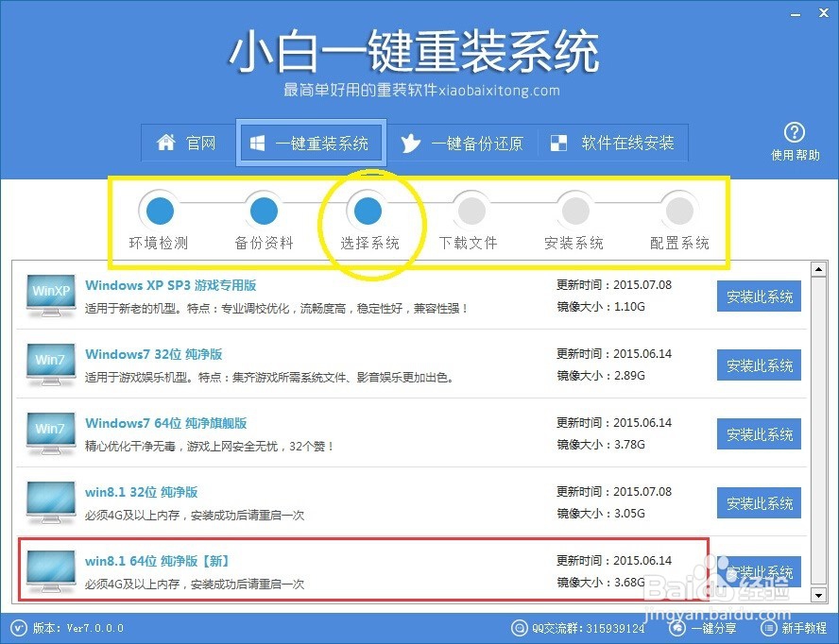The width and height of the screenshot is (839, 644).
Task: Click the QQ交流群 icon in status bar
Action: [x=519, y=628]
